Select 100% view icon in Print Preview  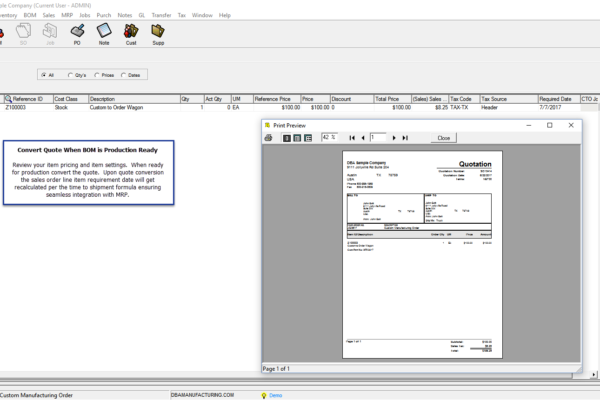click(x=308, y=138)
